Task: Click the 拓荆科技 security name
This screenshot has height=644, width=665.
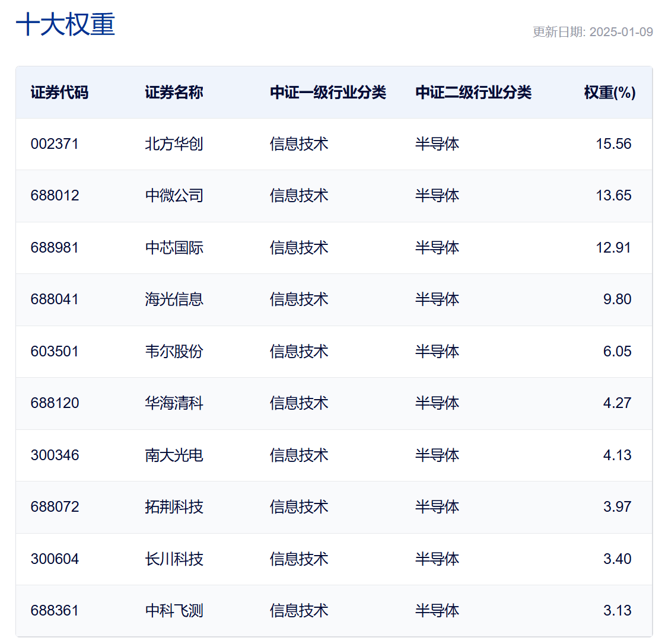Action: pyautogui.click(x=174, y=507)
